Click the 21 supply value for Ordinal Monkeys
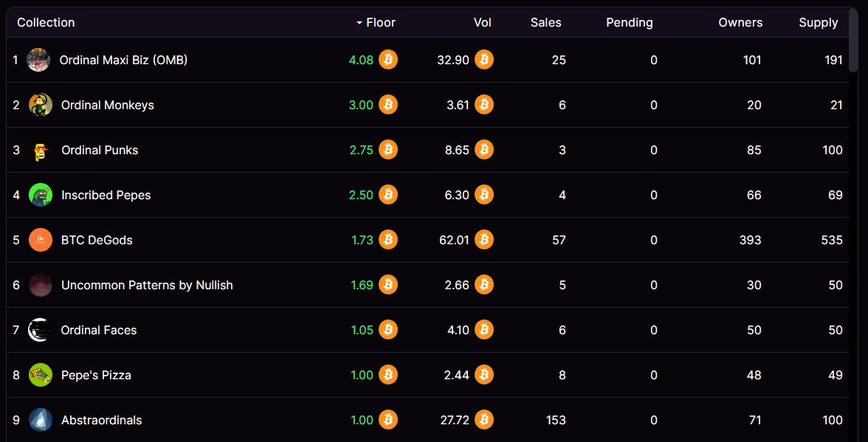 tap(836, 105)
